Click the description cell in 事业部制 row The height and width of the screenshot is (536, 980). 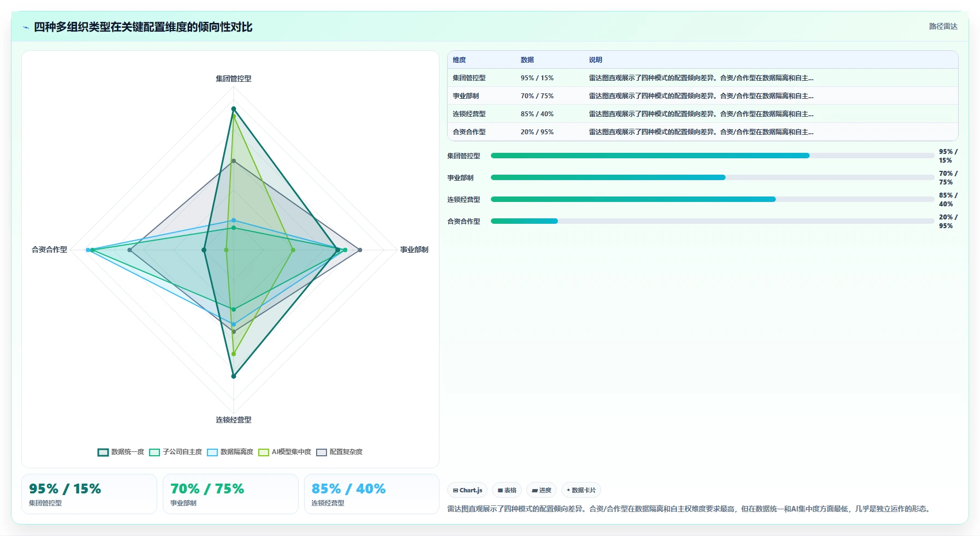(701, 96)
